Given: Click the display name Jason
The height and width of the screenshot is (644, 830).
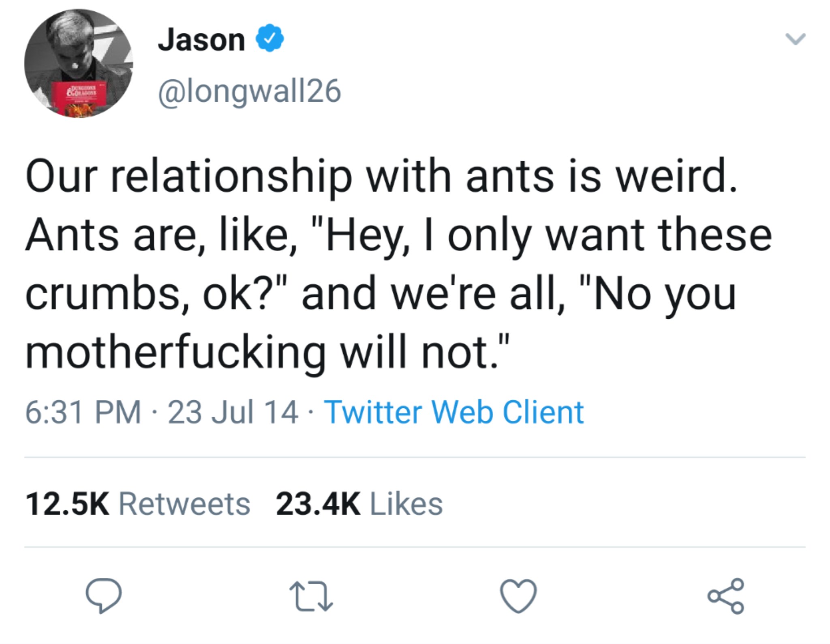Looking at the screenshot, I should pos(201,40).
